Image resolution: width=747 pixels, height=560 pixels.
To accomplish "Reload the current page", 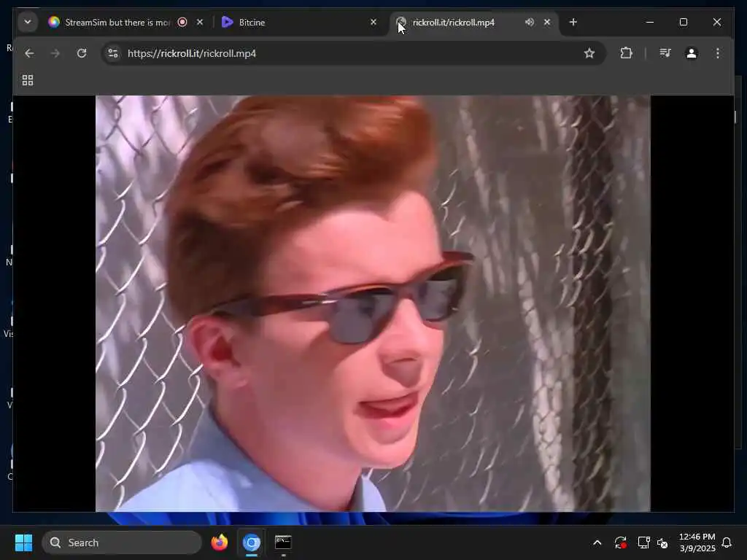I will coord(82,53).
